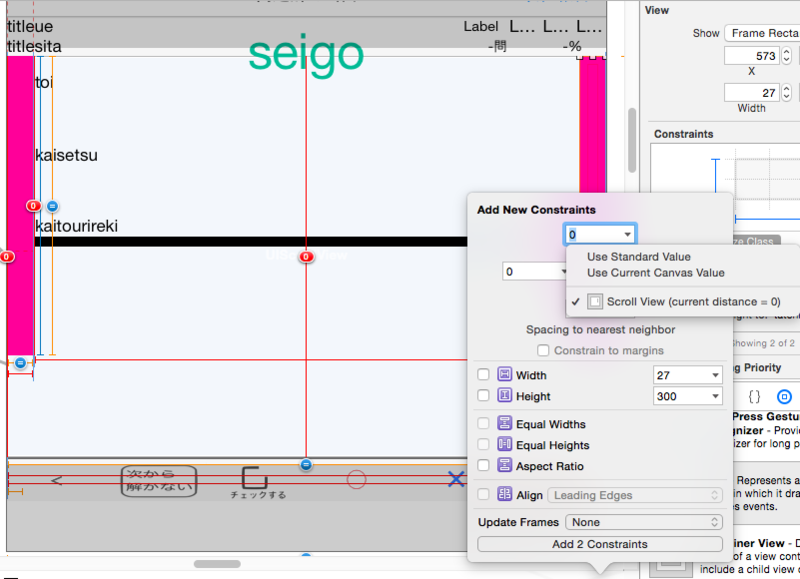Choose Use Current Canvas Value
This screenshot has width=800, height=579.
point(656,272)
